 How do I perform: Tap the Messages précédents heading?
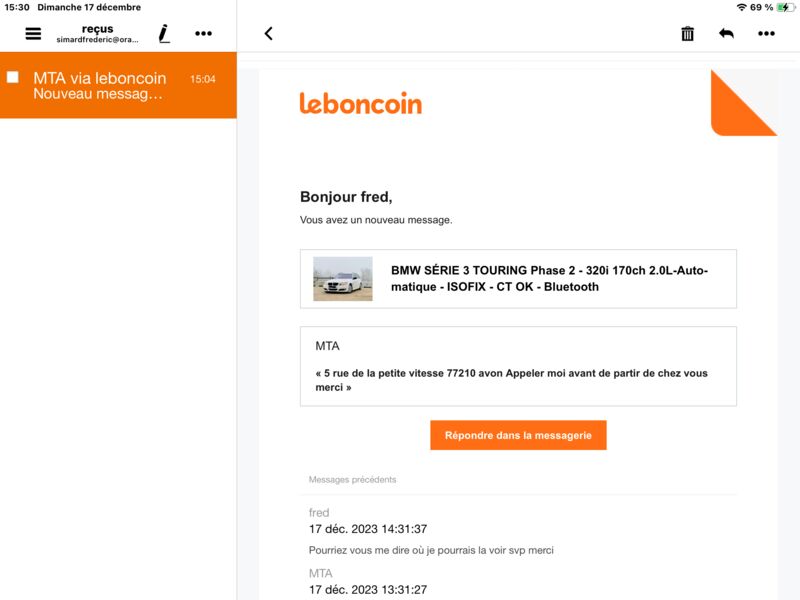pos(352,480)
